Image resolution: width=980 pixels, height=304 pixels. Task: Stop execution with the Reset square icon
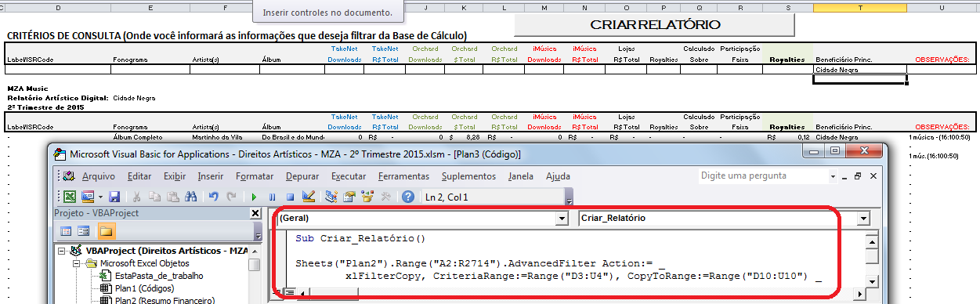pos(290,197)
